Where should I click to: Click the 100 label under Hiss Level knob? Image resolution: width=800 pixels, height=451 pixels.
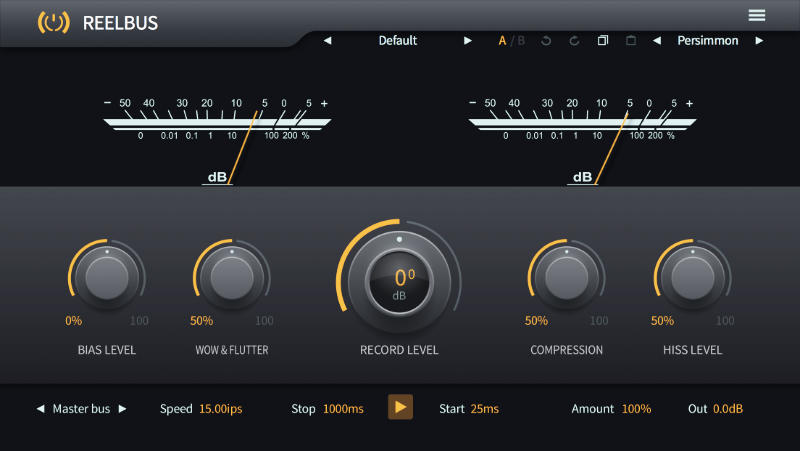point(724,321)
